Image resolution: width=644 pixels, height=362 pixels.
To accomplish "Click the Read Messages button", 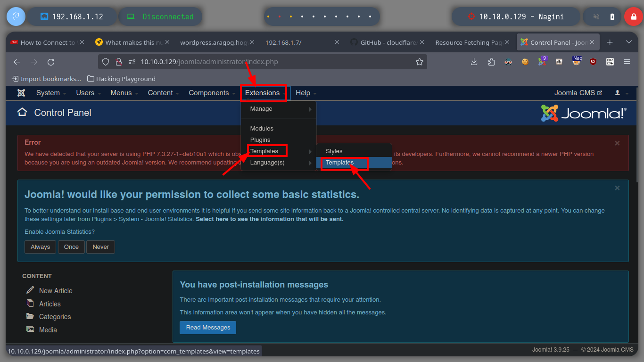I will coord(208,328).
